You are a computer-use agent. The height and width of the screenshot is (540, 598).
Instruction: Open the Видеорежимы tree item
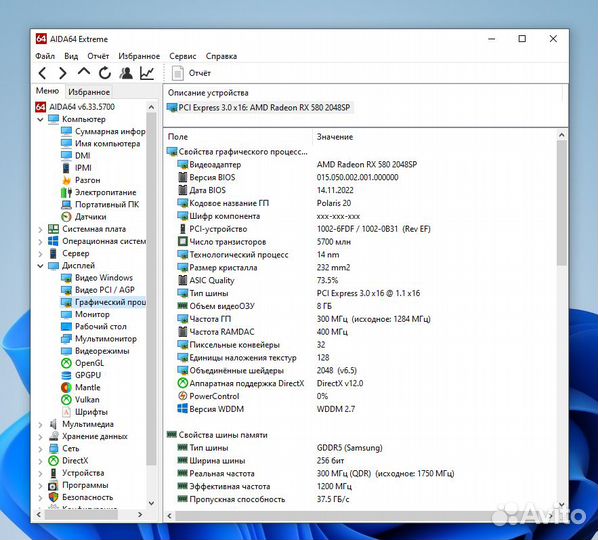pos(95,351)
